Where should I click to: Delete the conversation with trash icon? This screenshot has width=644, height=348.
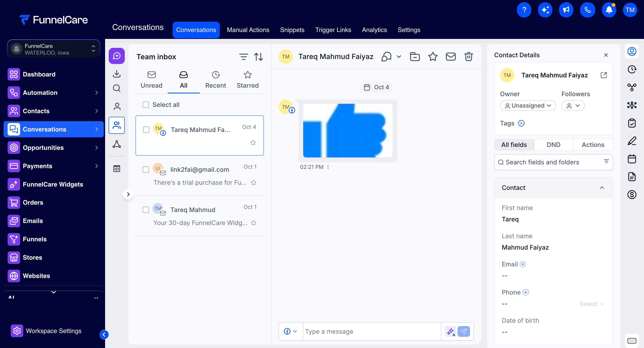pyautogui.click(x=468, y=57)
